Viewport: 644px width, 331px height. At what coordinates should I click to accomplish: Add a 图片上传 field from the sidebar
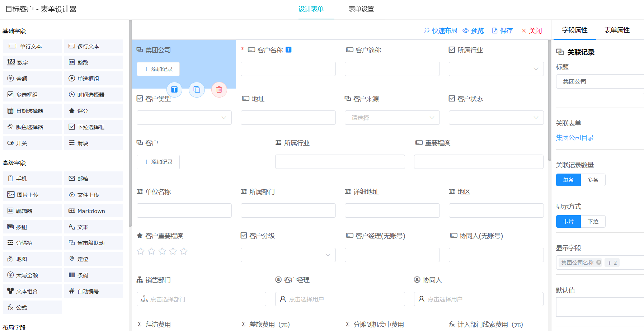click(32, 194)
